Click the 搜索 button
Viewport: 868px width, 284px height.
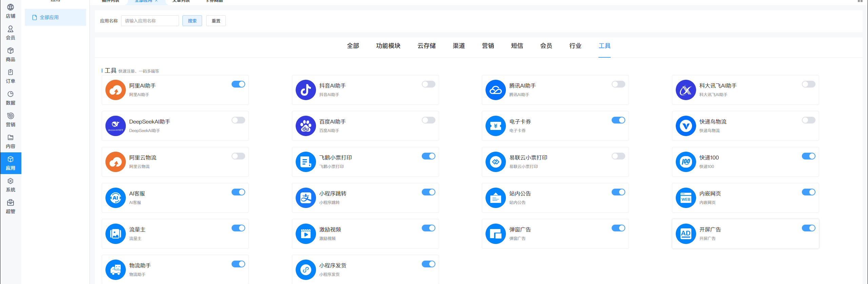pyautogui.click(x=192, y=21)
